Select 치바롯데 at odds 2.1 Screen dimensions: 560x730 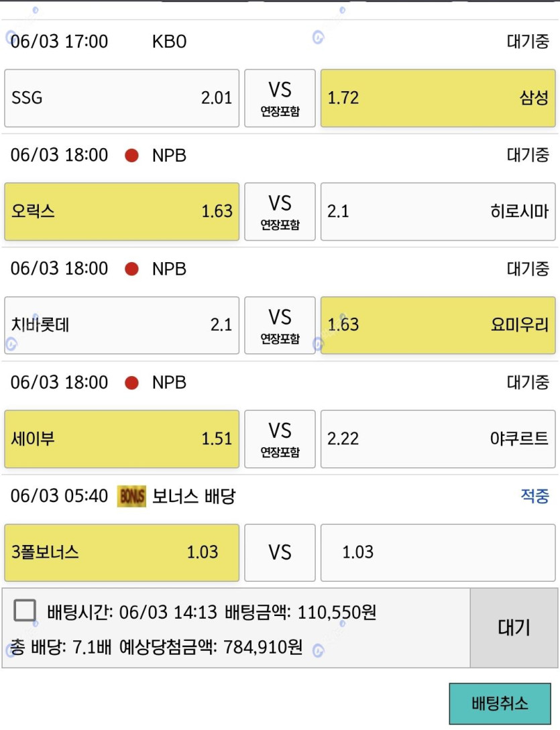[x=121, y=325]
